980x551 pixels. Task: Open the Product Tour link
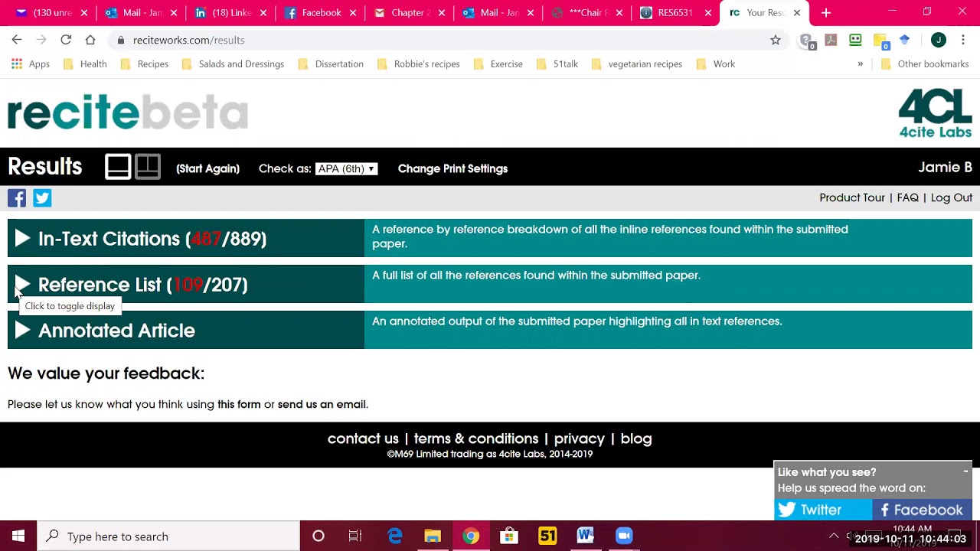coord(852,197)
